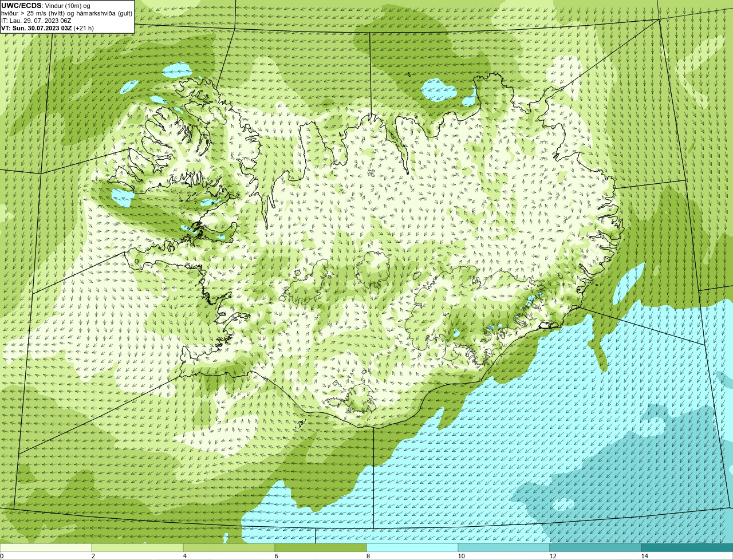Click the legend label "8"
This screenshot has height=560, width=733.
[368, 556]
